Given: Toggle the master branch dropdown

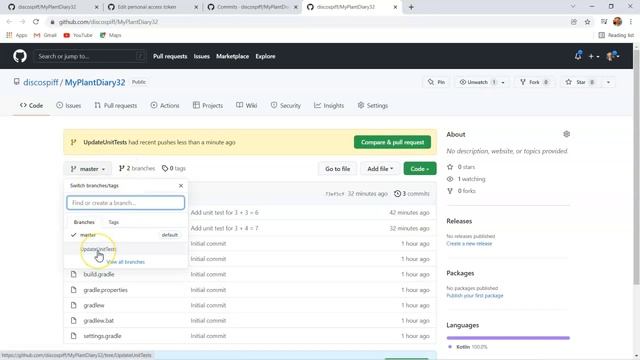Looking at the screenshot, I should click(x=88, y=169).
